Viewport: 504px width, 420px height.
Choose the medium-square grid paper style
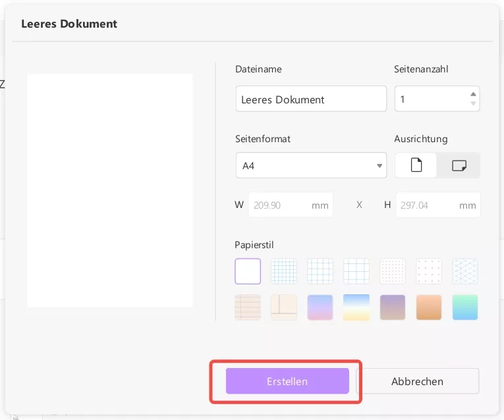(320, 271)
